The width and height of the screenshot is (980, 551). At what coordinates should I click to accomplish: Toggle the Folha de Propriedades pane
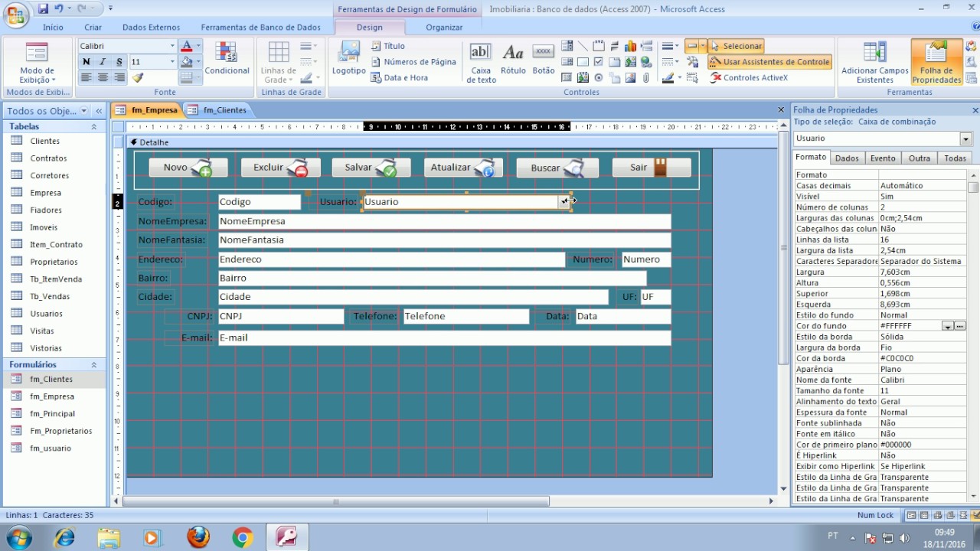point(936,63)
